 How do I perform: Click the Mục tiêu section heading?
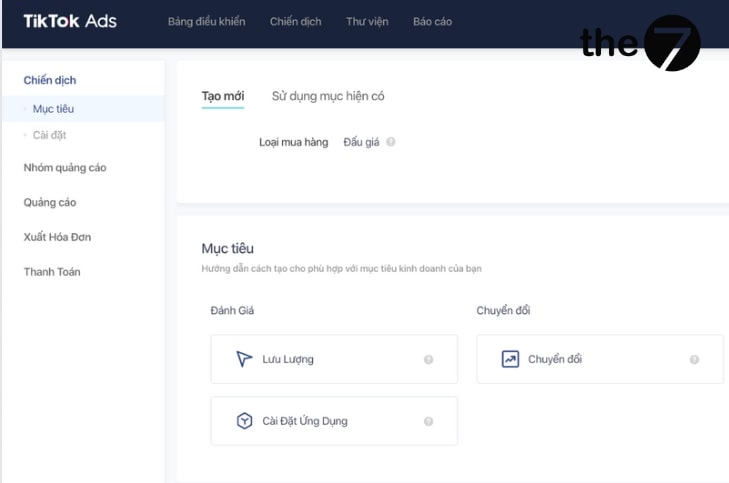227,248
